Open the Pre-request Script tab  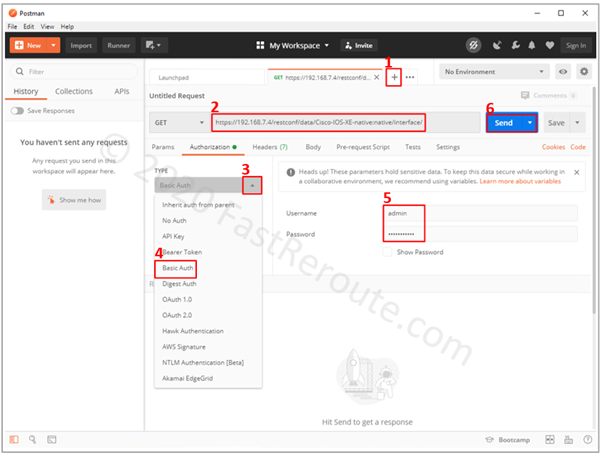coord(363,147)
